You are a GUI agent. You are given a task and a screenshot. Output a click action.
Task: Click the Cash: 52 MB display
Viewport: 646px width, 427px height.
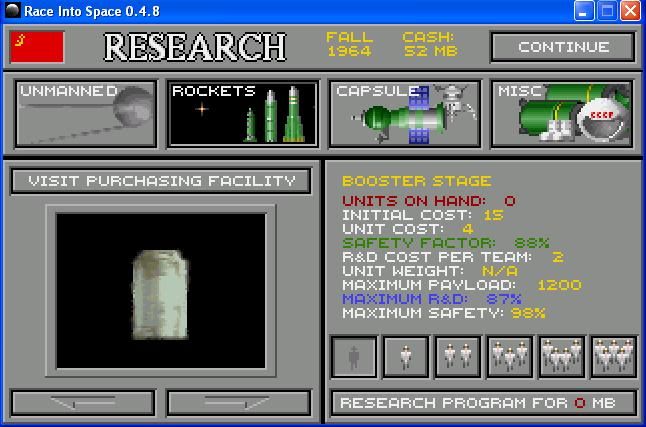coord(429,44)
